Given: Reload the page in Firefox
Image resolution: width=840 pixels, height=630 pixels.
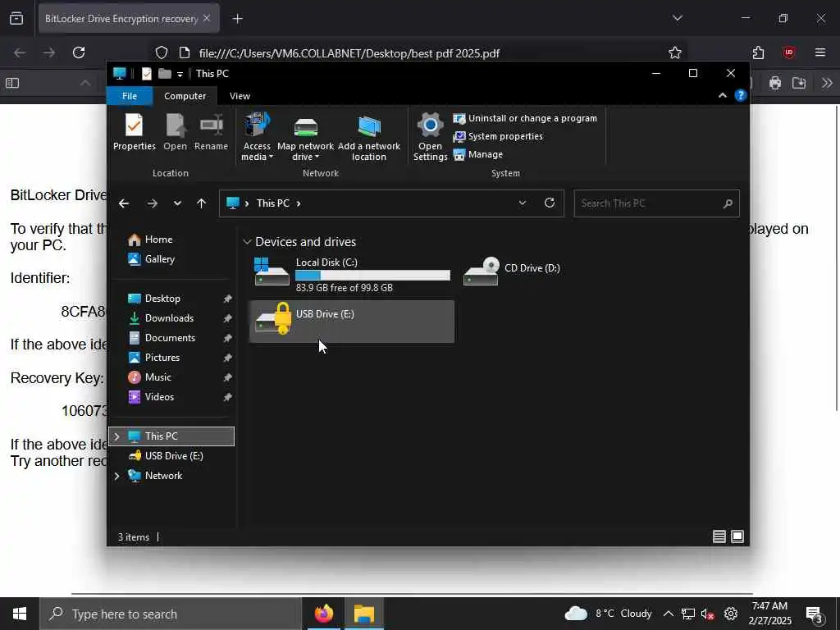Looking at the screenshot, I should click(79, 52).
